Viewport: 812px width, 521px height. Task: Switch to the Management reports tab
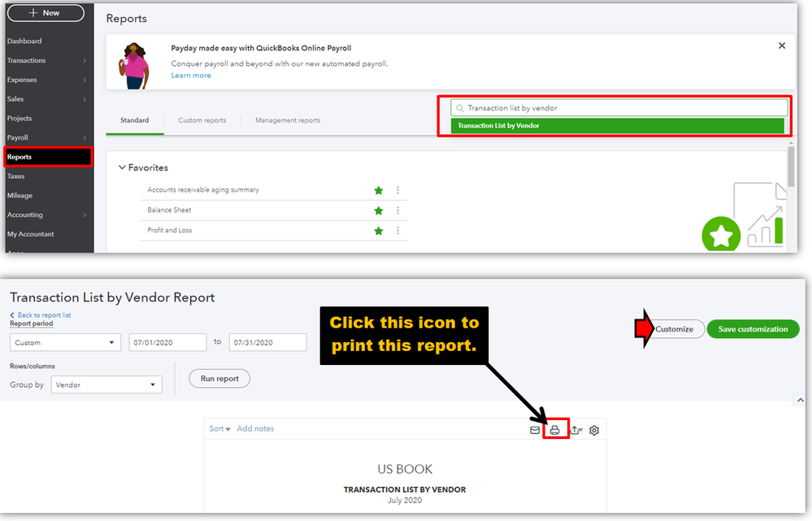point(288,120)
